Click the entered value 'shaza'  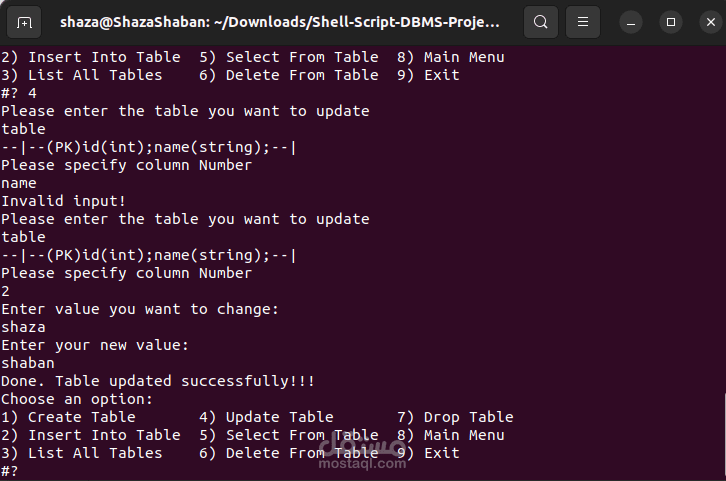point(23,327)
